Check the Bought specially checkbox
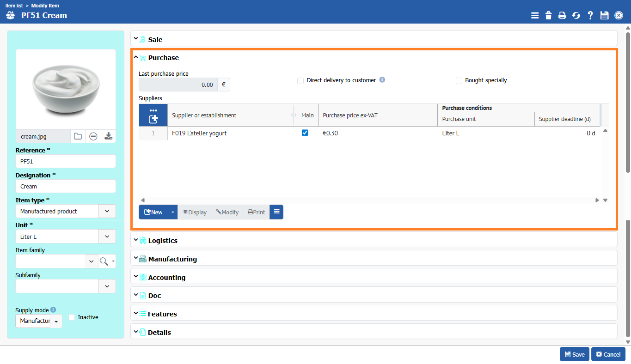631x364 pixels. click(x=459, y=80)
